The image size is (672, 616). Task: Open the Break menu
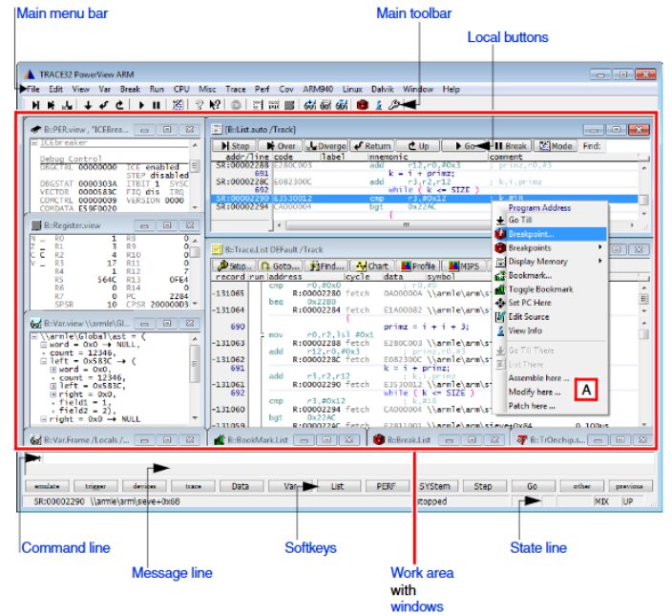[x=130, y=89]
